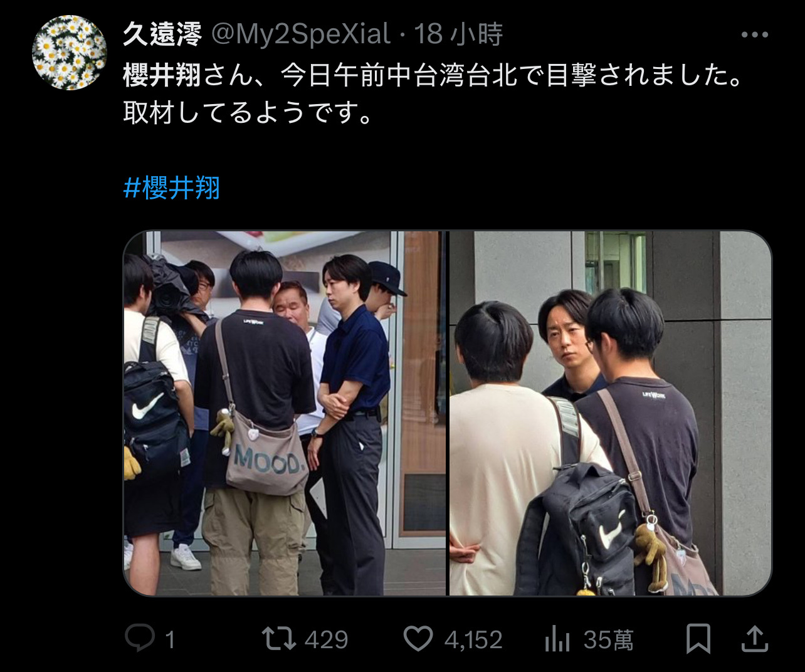Click the reply speech bubble icon

coord(139,639)
